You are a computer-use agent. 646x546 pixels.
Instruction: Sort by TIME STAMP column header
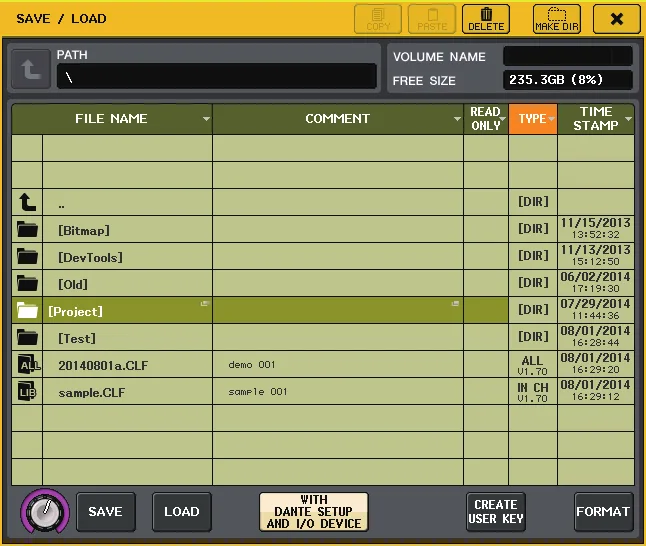596,119
